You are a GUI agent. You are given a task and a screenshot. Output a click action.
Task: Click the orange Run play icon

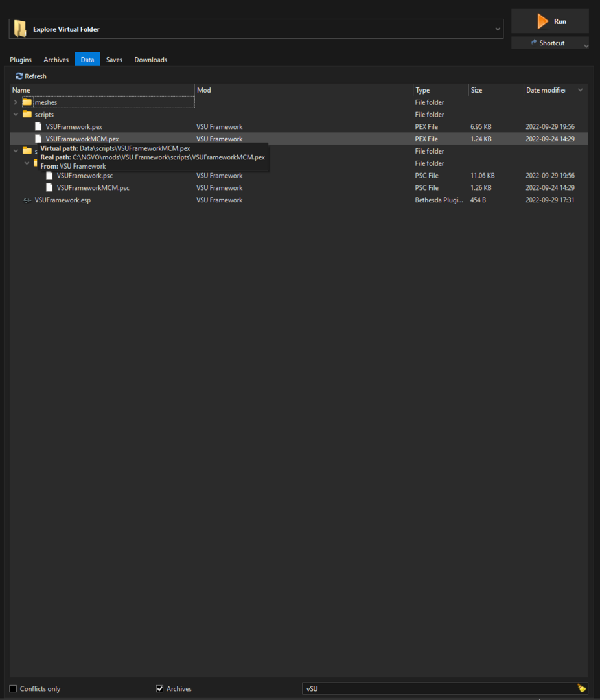click(x=542, y=21)
